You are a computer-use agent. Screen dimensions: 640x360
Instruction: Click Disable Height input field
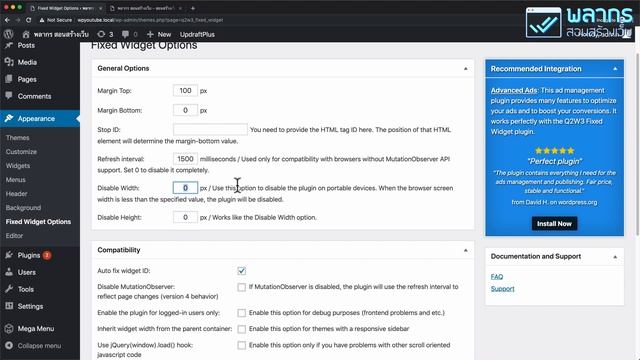point(185,217)
